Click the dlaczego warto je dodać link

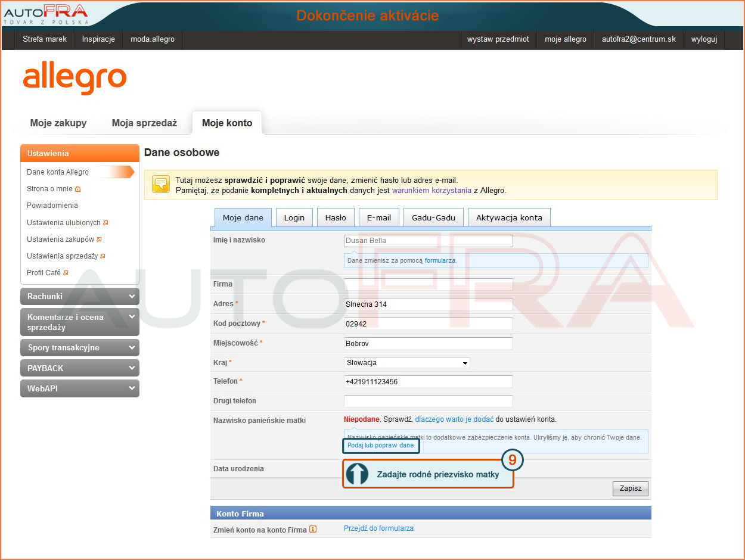tap(454, 419)
